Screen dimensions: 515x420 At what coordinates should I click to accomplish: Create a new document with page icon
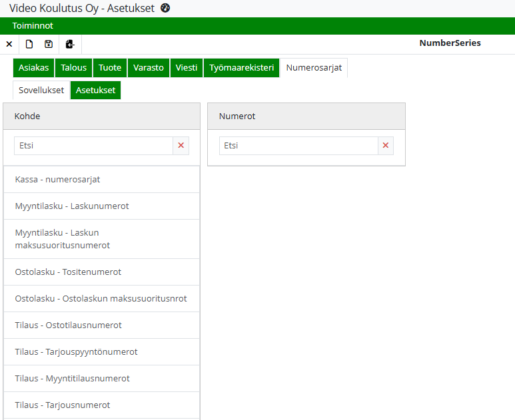[29, 44]
